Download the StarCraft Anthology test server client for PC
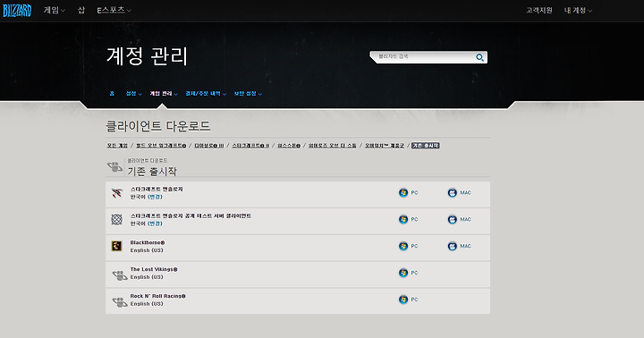The height and width of the screenshot is (338, 644). click(x=408, y=219)
